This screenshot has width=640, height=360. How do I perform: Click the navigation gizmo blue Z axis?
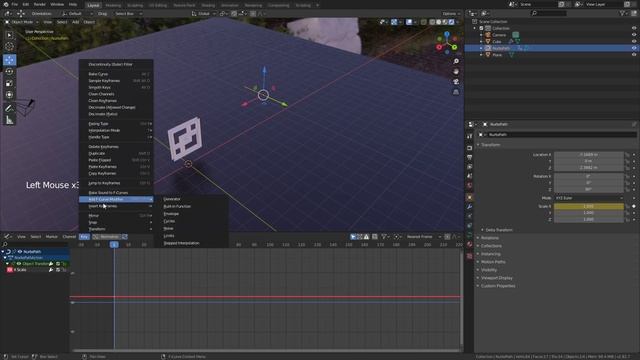pyautogui.click(x=447, y=34)
